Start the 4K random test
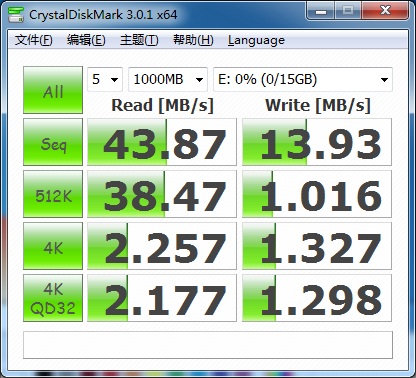 click(53, 246)
